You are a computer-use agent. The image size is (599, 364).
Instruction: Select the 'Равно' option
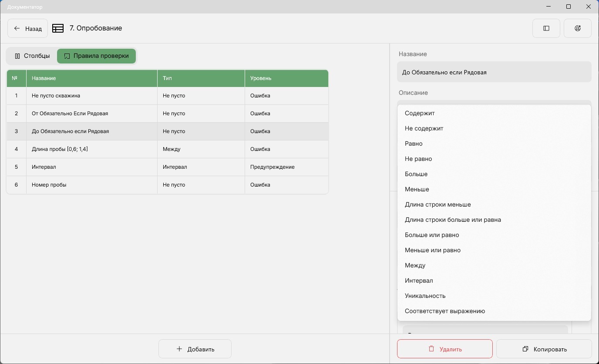pos(494,144)
